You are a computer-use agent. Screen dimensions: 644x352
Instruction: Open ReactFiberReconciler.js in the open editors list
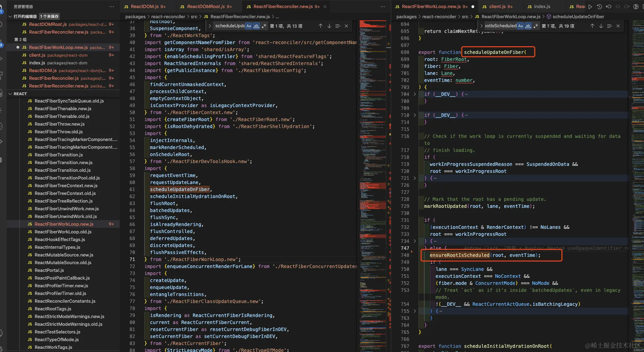click(x=64, y=78)
